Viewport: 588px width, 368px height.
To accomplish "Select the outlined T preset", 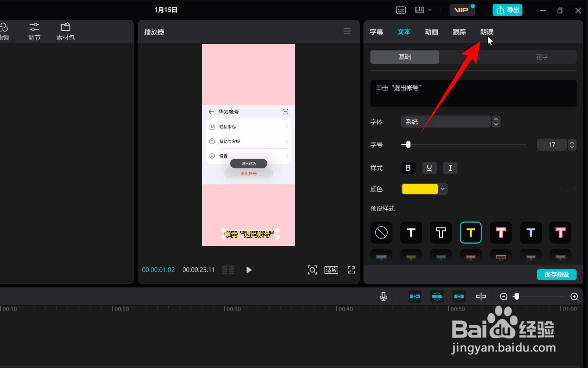I will click(x=441, y=233).
